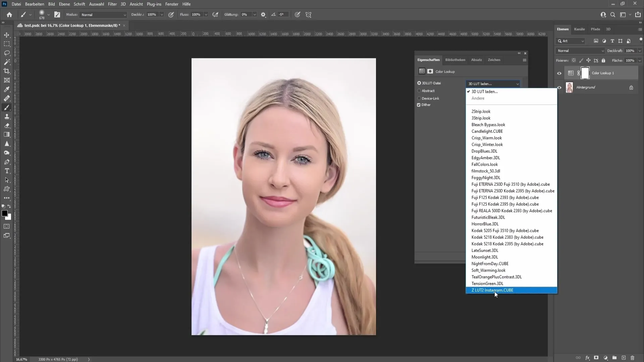Toggle pressure for opacity icon
This screenshot has height=362, width=644.
pos(171,14)
